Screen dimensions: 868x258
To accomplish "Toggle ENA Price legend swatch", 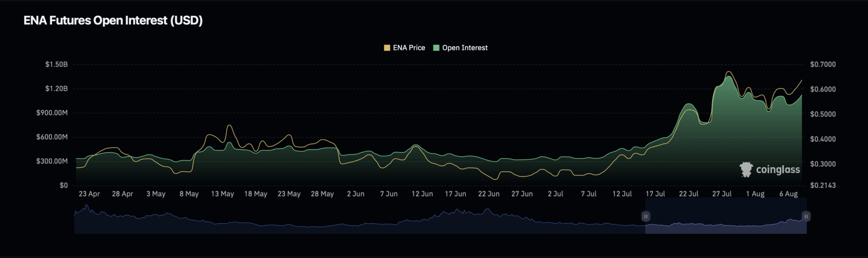I will click(387, 48).
